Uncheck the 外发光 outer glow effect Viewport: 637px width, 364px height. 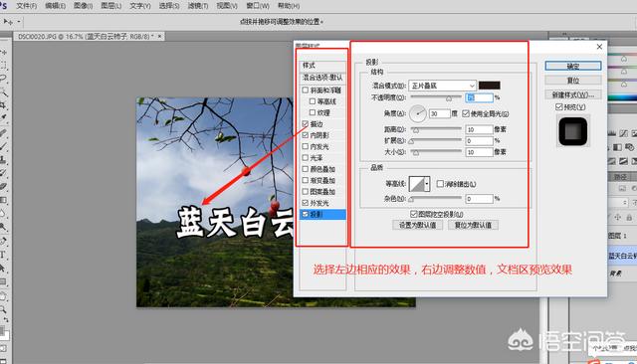coord(306,203)
